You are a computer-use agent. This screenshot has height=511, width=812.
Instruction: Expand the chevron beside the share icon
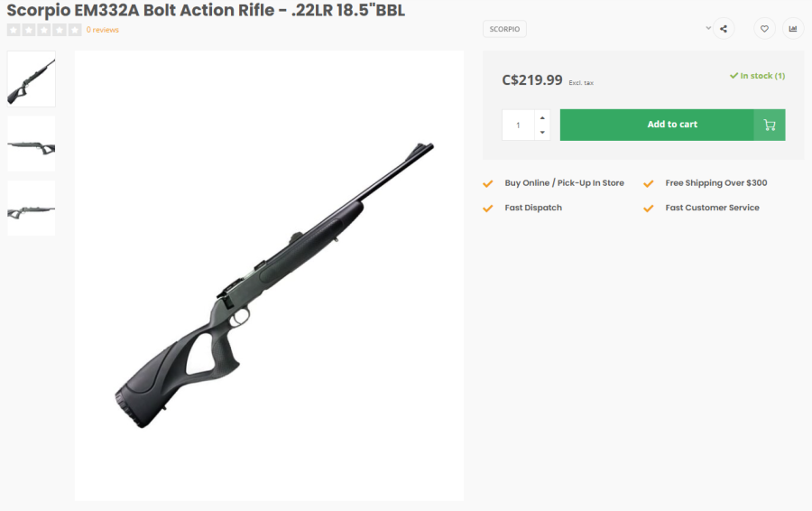708,28
